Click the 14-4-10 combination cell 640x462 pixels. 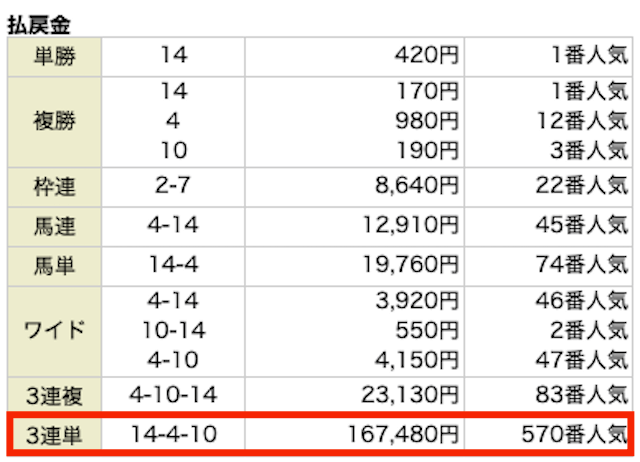(173, 434)
